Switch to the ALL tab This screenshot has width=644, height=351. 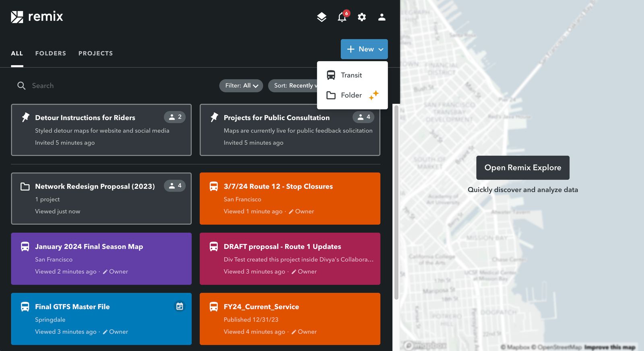coord(17,53)
